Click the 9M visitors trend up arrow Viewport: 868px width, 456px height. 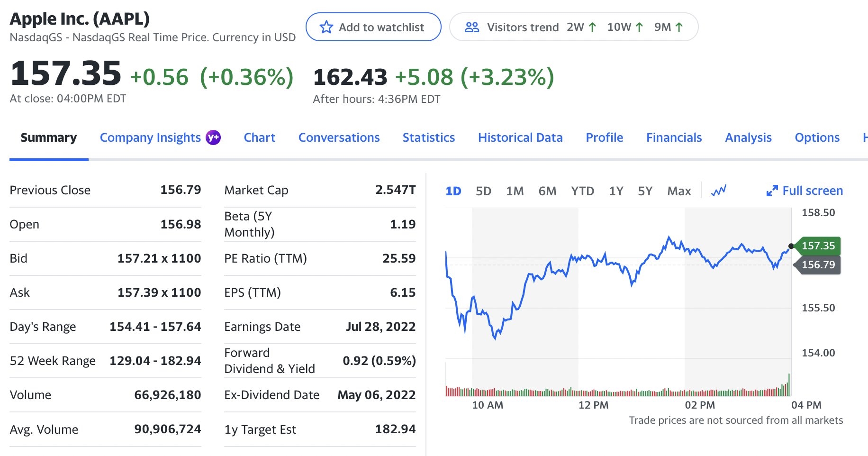tap(679, 27)
